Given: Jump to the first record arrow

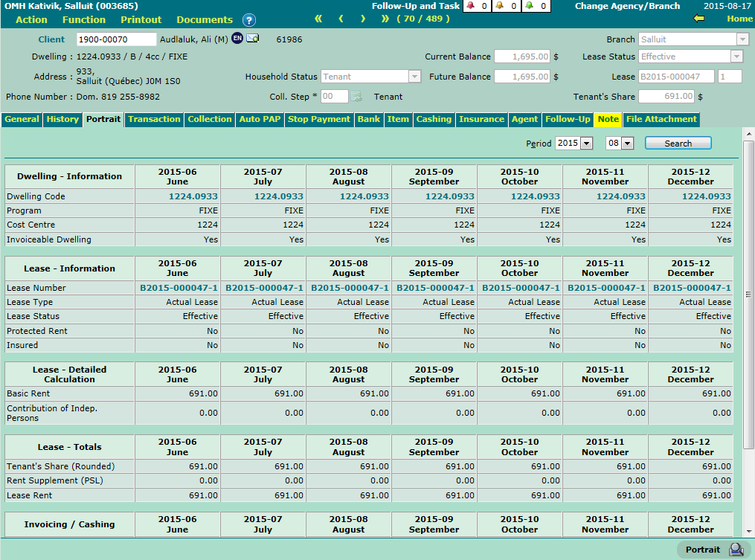Looking at the screenshot, I should [x=318, y=19].
